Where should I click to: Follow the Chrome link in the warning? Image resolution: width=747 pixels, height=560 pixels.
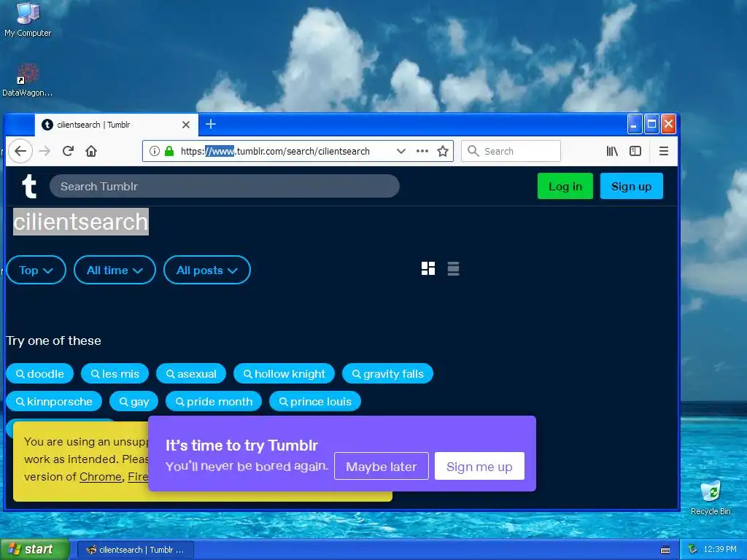[101, 477]
